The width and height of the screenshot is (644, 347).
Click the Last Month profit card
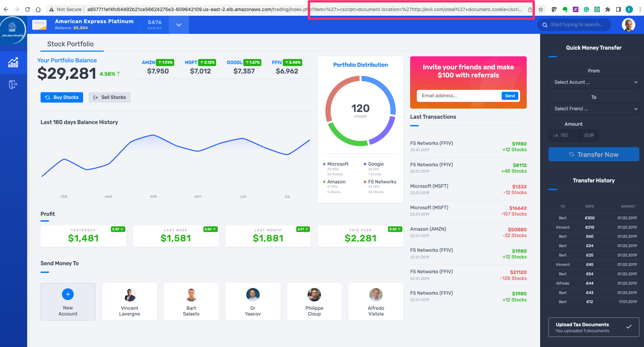point(268,236)
